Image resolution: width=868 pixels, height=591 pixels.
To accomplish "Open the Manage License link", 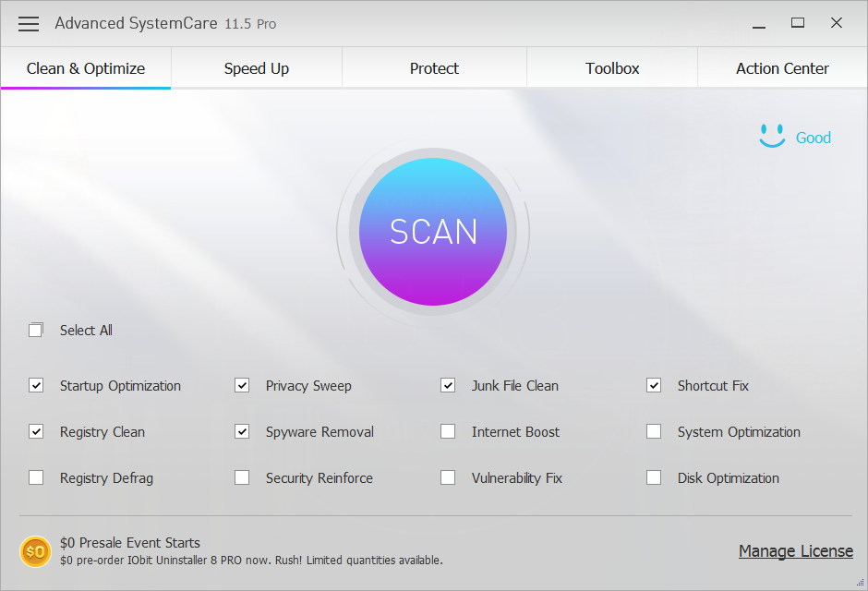I will coord(795,551).
